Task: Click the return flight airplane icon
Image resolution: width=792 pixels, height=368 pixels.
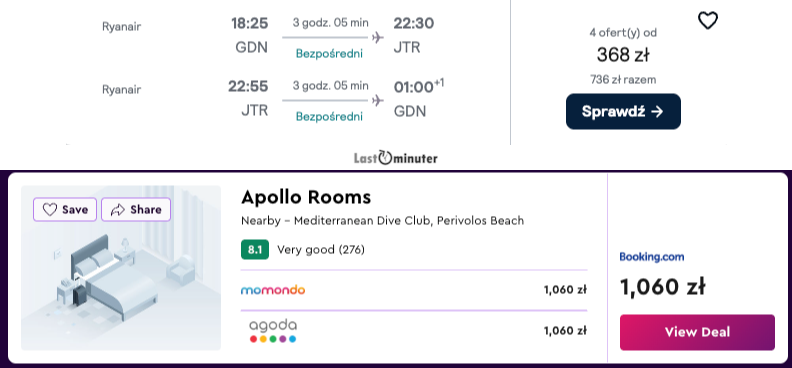Action: (377, 100)
